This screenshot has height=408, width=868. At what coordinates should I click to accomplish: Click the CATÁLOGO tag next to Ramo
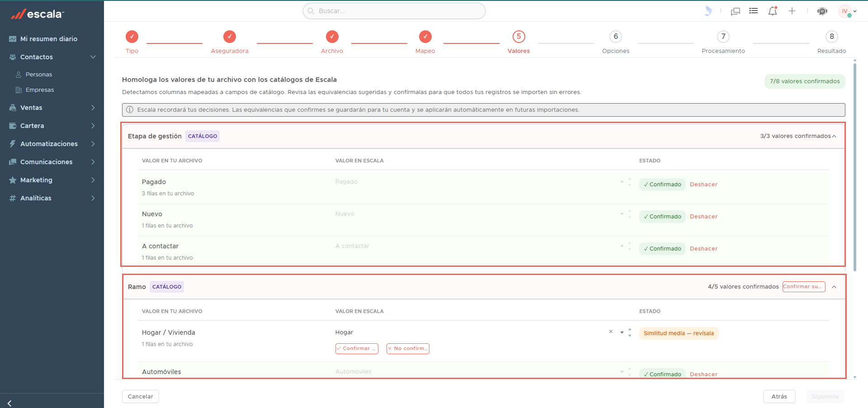click(167, 287)
